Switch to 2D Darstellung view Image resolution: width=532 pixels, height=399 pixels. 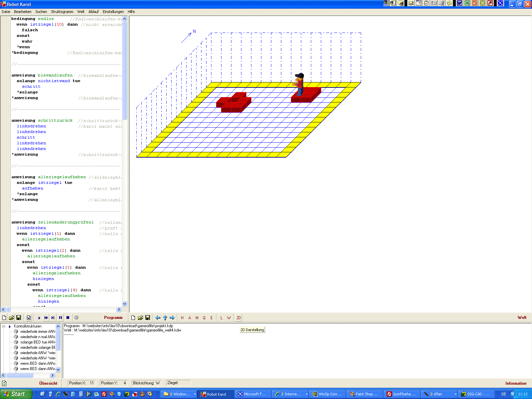(x=238, y=318)
